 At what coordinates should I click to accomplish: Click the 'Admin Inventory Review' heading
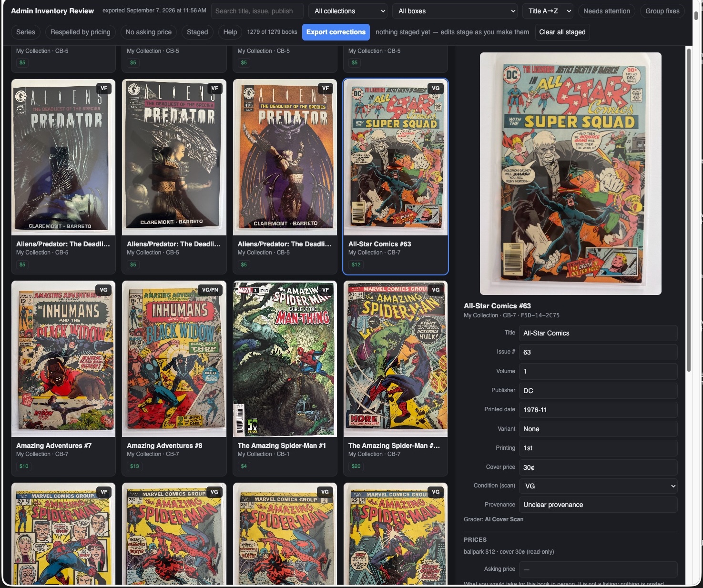52,10
